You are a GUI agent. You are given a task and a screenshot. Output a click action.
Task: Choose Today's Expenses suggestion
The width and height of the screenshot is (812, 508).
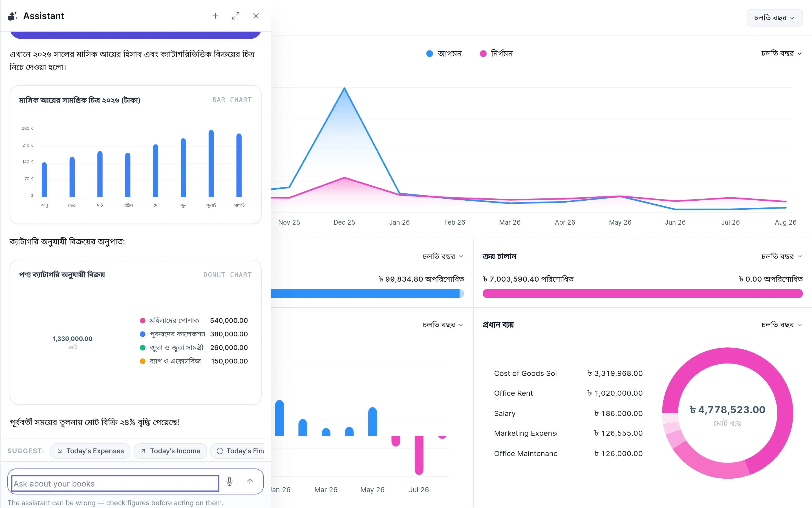point(90,451)
